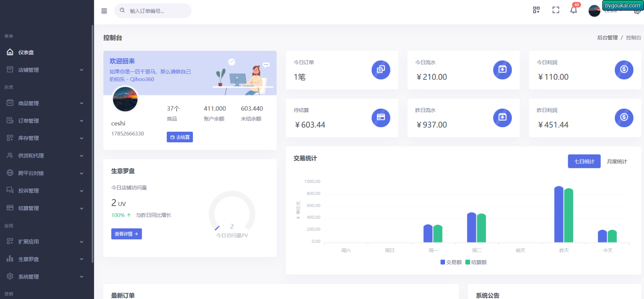Click the ￥937.00 昨日流水 value
This screenshot has height=299, width=644.
click(x=431, y=125)
